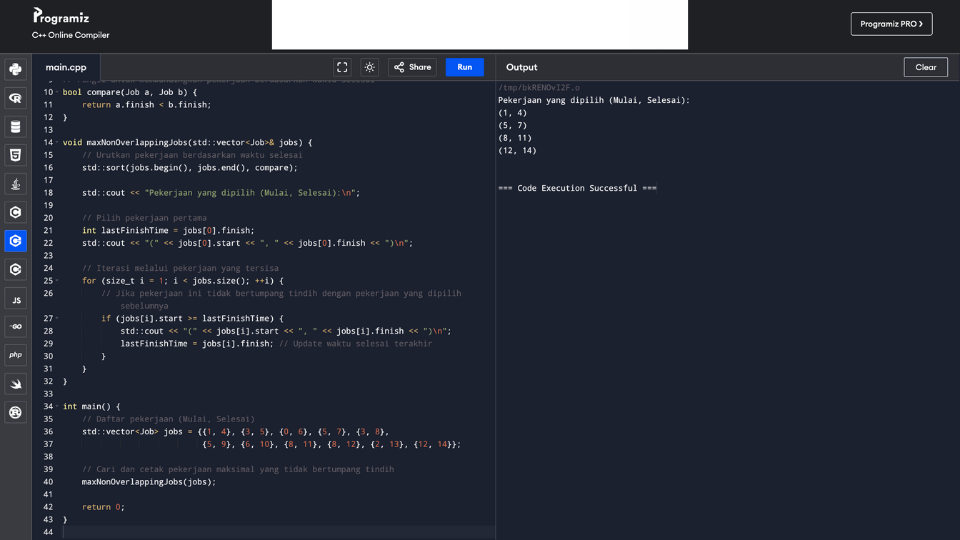Open the HTML5 editor icon
The width and height of the screenshot is (960, 540).
click(x=15, y=155)
